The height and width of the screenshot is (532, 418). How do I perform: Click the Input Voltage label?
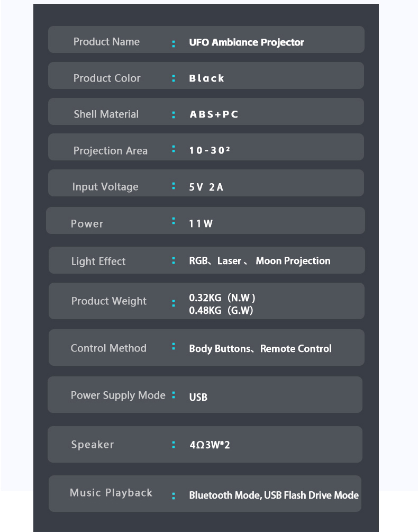[105, 187]
